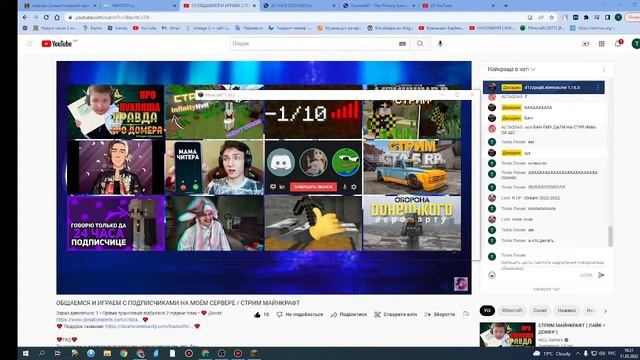Viewport: 640px width, 360px height.
Task: Report the video with the flag icon
Action: tap(466, 314)
